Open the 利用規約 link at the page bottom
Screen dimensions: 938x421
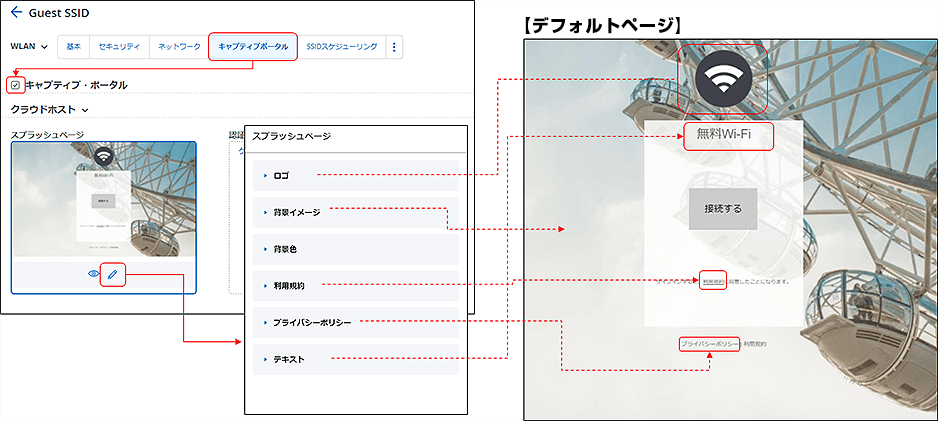pos(755,344)
